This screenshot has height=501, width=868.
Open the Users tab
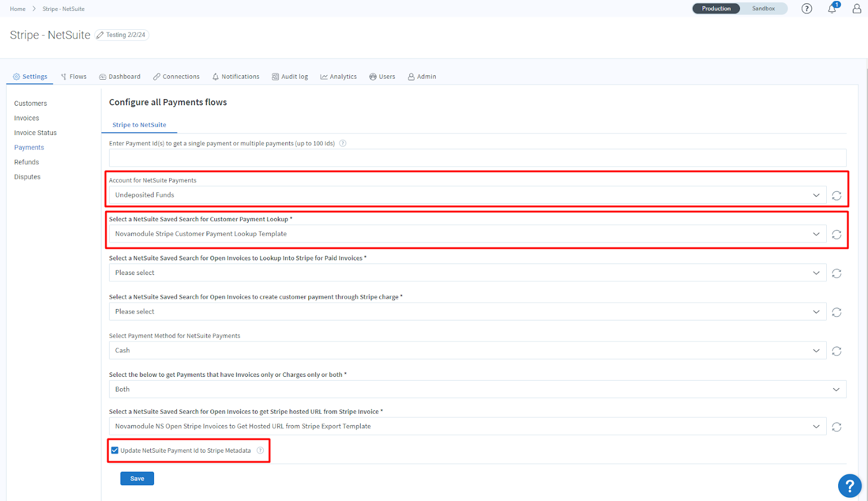pos(382,77)
